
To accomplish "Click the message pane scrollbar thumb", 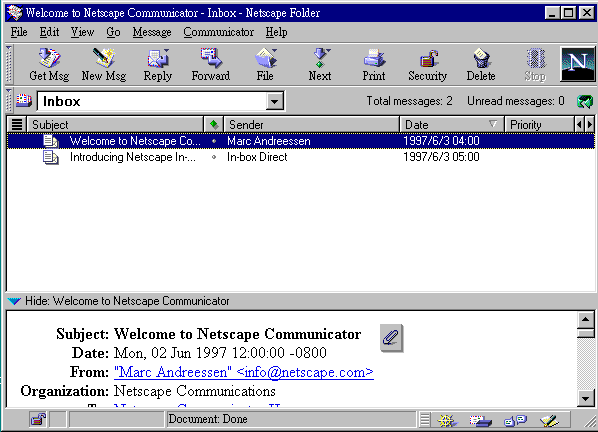I will click(x=585, y=334).
